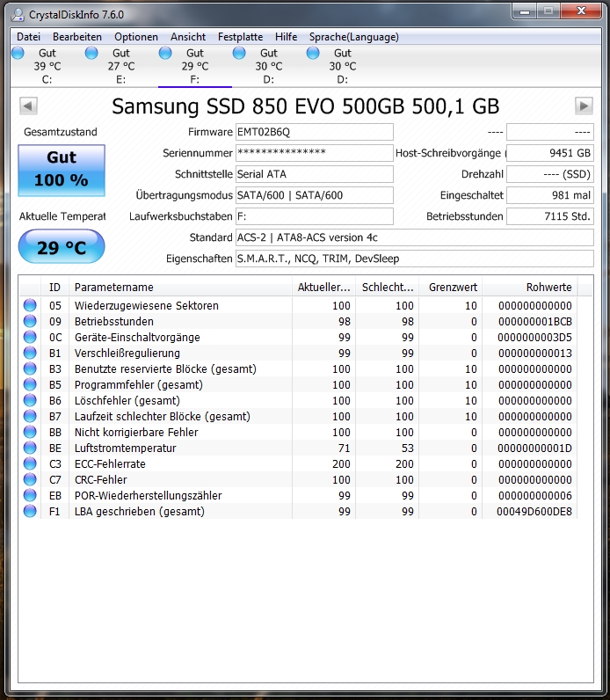The image size is (610, 700).
Task: Click the 29 °C temperature button
Action: click(x=62, y=246)
